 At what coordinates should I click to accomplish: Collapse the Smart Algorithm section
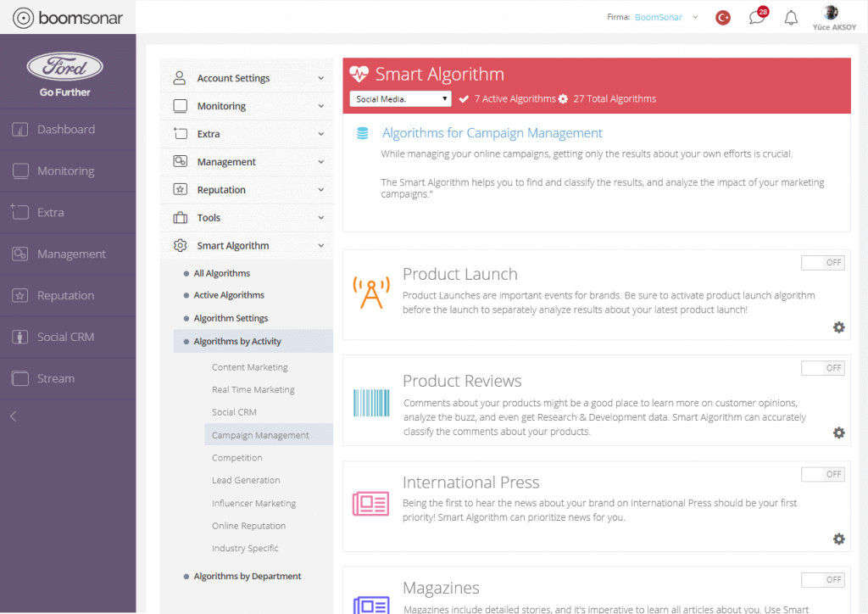(x=247, y=245)
